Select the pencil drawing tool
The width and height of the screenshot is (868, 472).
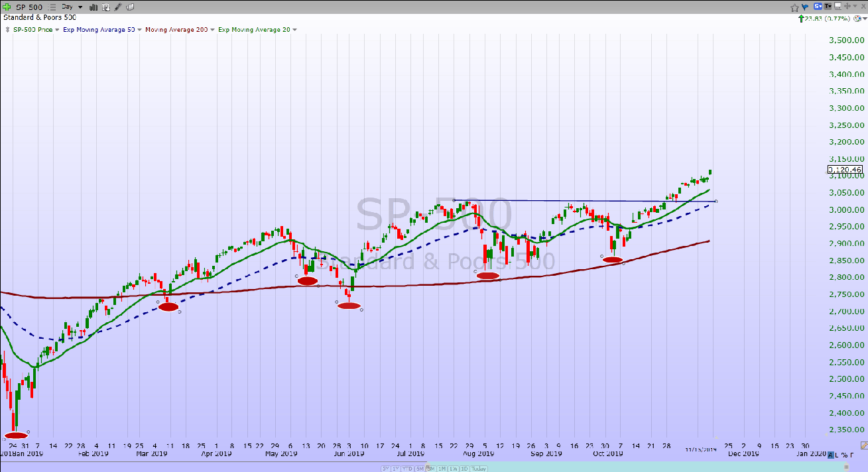click(117, 7)
